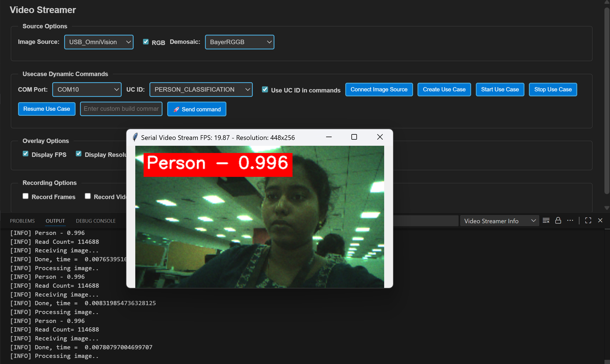
Task: Open the Image Source dropdown
Action: point(99,42)
